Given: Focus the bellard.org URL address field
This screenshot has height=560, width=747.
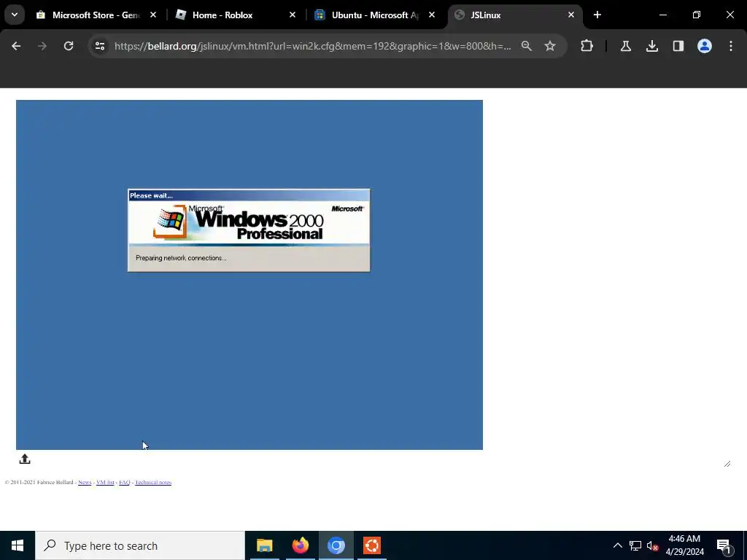Looking at the screenshot, I should pos(312,46).
